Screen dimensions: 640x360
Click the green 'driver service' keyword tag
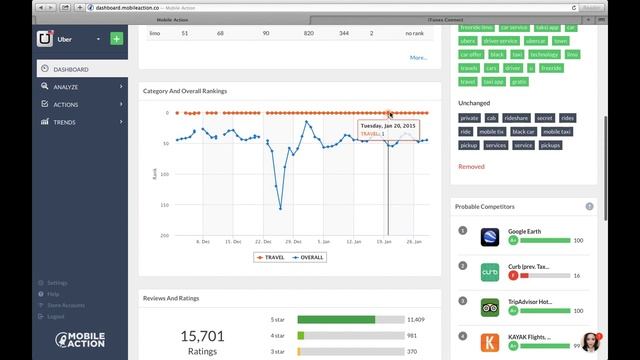coord(500,41)
